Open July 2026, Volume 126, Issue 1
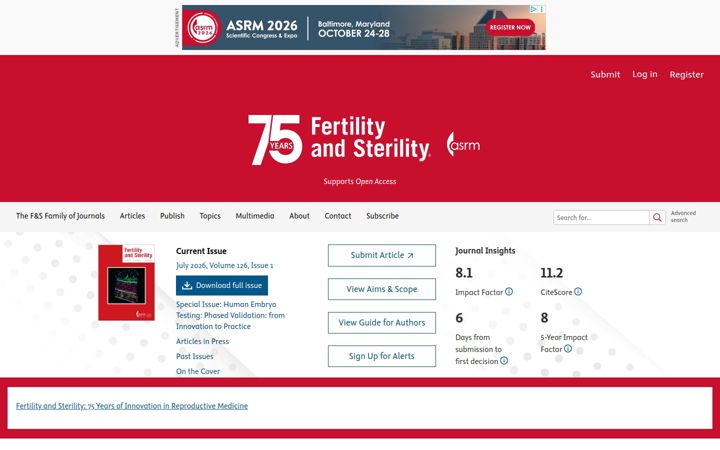Screen dimensions: 720x450 tap(225, 265)
